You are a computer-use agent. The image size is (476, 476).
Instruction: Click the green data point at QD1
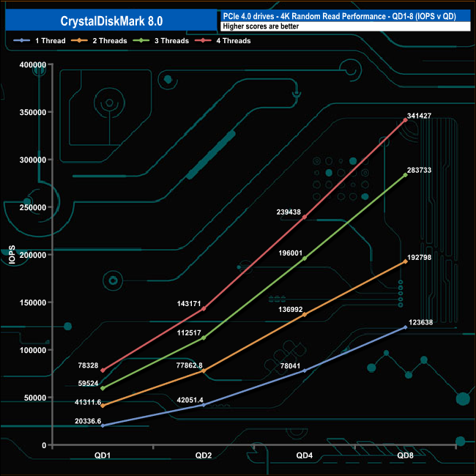point(103,389)
